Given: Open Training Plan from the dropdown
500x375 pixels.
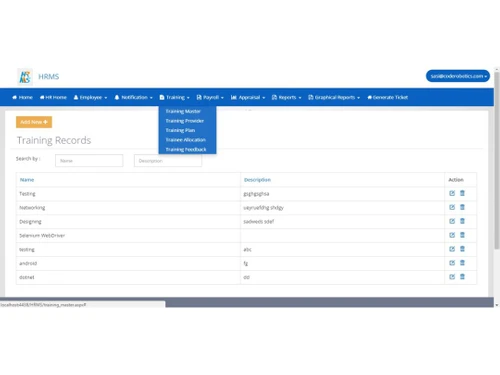Looking at the screenshot, I should (180, 130).
